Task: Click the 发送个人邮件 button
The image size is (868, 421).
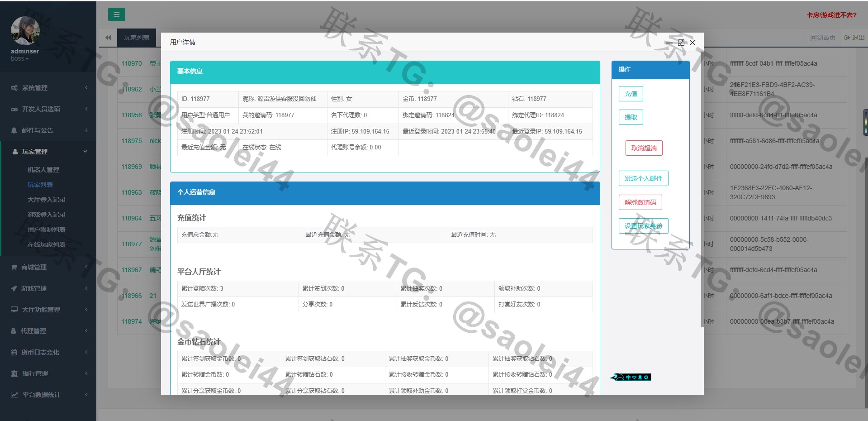Action: tap(643, 178)
